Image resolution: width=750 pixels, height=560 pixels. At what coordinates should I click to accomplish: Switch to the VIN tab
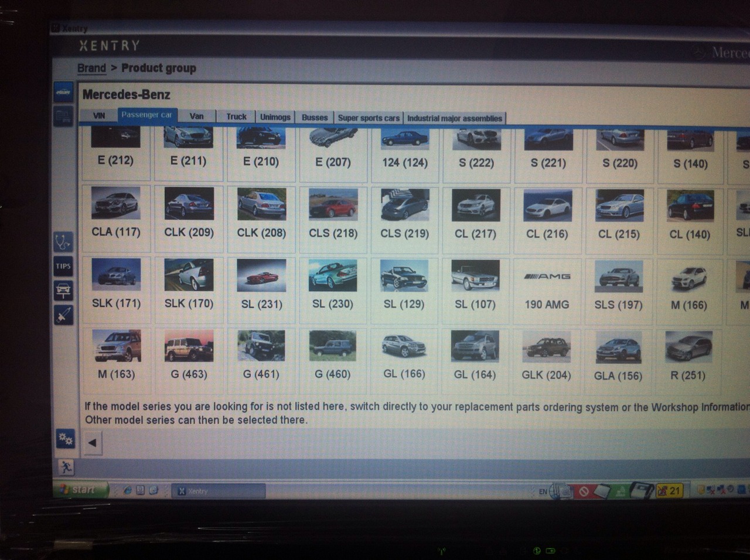pyautogui.click(x=99, y=116)
